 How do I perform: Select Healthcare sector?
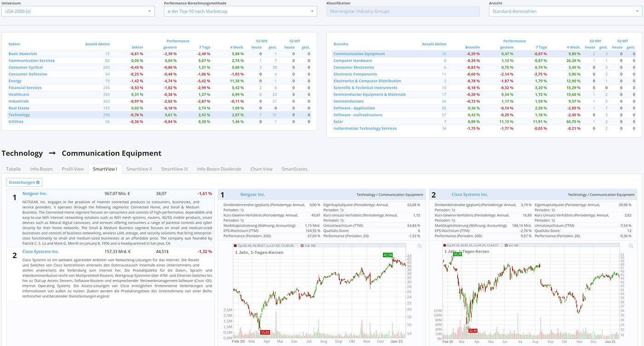click(19, 94)
